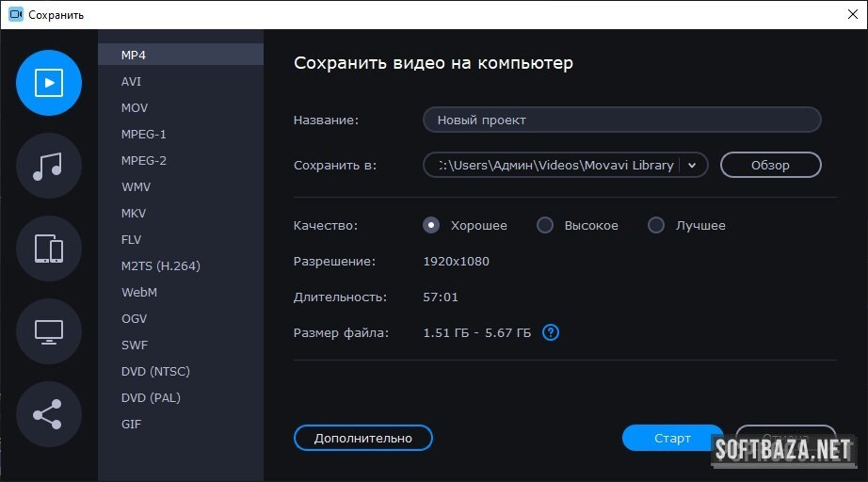Click the Movavi app icon in title bar
Screen dimensions: 868x482
pyautogui.click(x=15, y=15)
